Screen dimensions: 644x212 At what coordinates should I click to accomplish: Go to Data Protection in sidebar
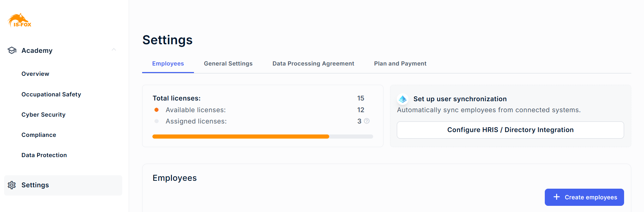[44, 155]
